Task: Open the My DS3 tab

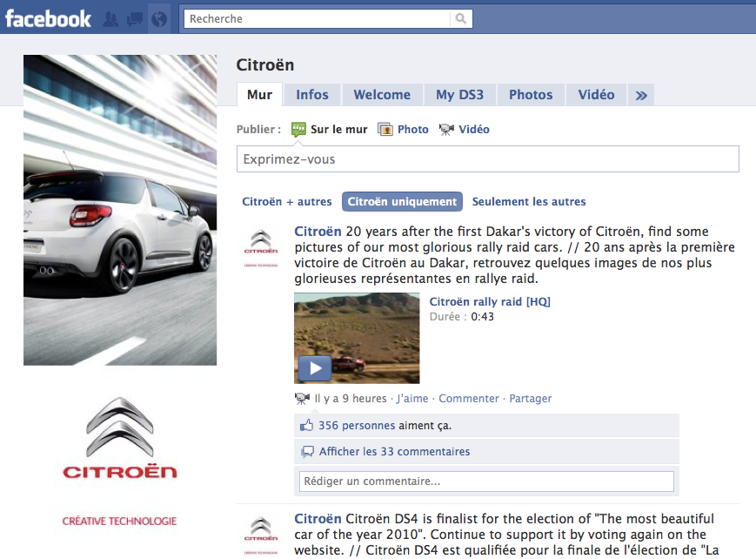Action: point(460,95)
